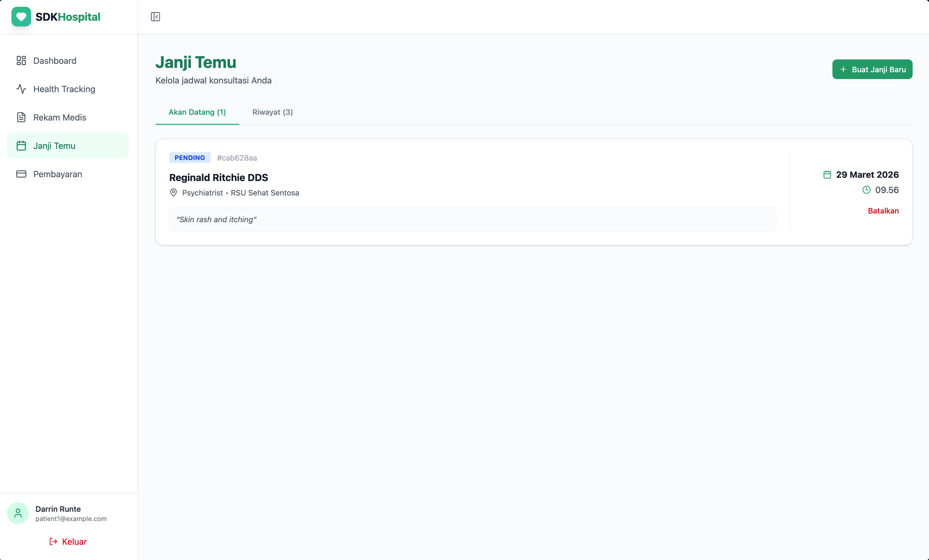Click the Pembayaran credit card icon
929x560 pixels.
pyautogui.click(x=21, y=174)
